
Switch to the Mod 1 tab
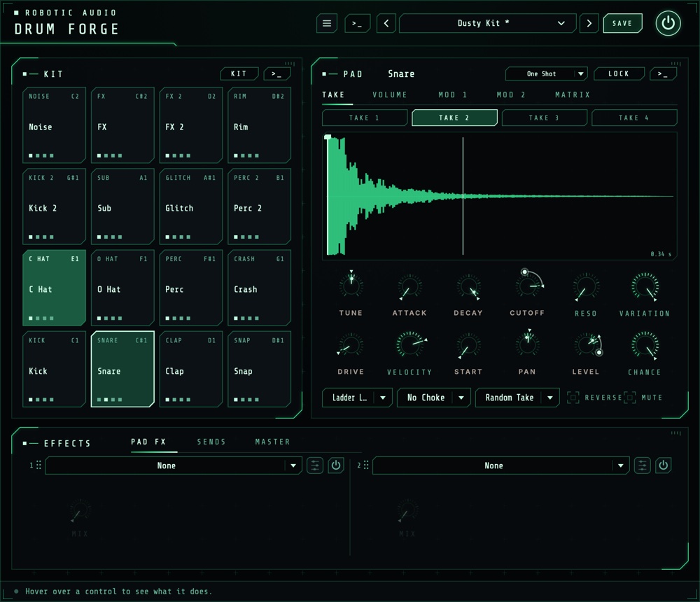[x=452, y=94]
